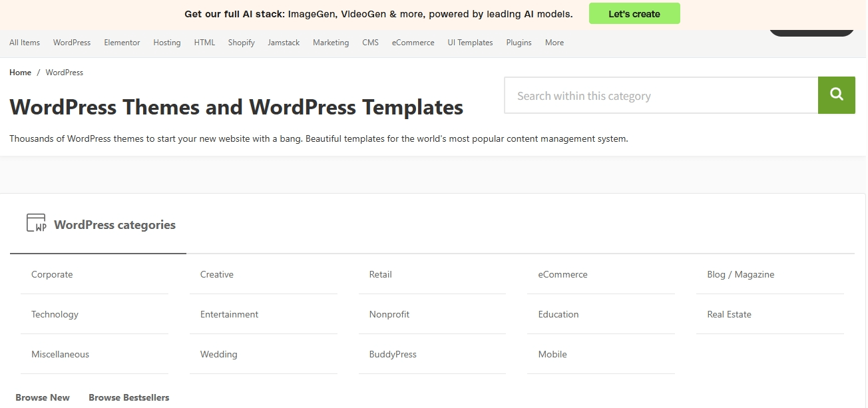Open the Shopify menu
The image size is (868, 408).
tap(242, 43)
